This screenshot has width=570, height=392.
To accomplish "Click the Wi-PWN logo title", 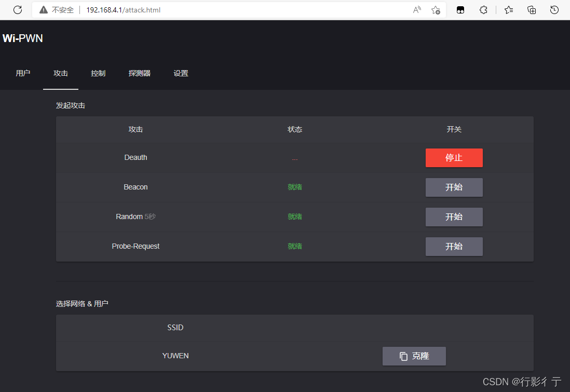I will pyautogui.click(x=22, y=38).
